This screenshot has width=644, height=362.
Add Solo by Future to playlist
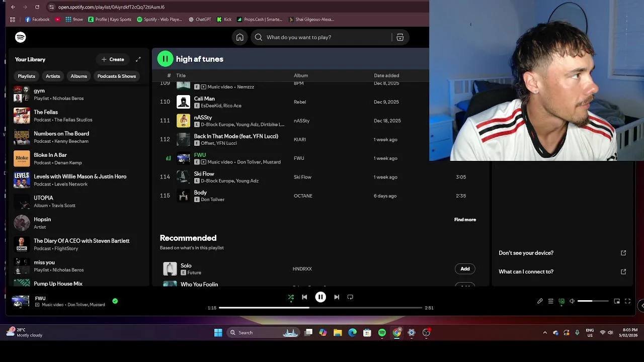tap(465, 269)
